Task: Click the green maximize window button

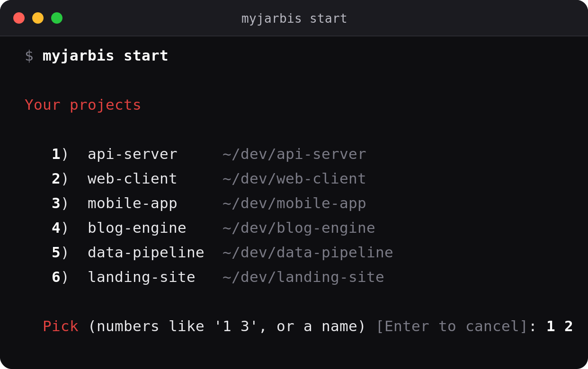Action: (57, 18)
